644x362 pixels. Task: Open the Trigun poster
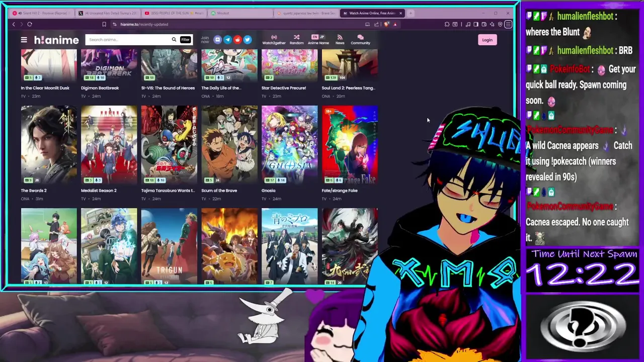pos(169,246)
